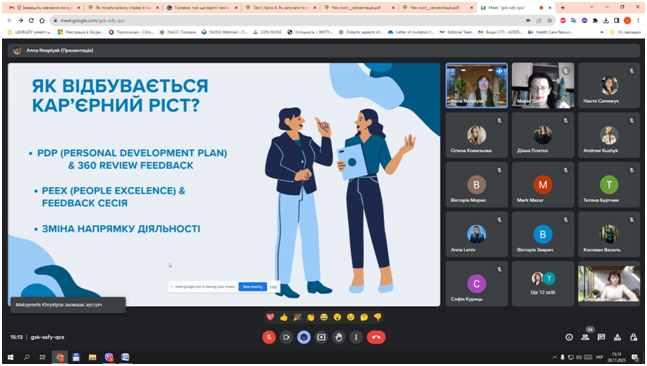Leave the call with red hang-up button

coord(376,337)
